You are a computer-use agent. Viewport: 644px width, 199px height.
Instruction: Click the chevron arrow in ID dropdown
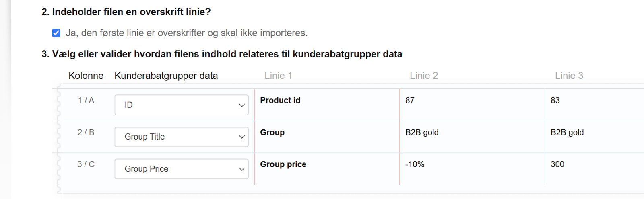click(242, 105)
